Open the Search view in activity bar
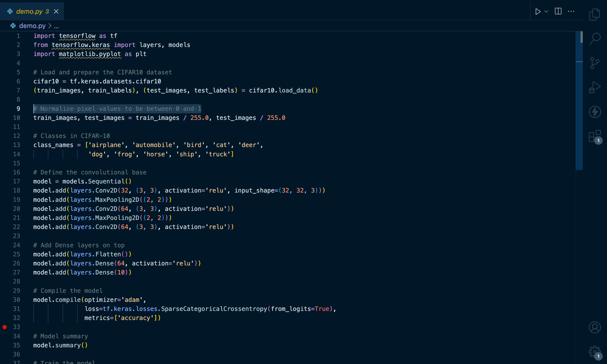Screen dimensions: 607x364 (x=595, y=39)
